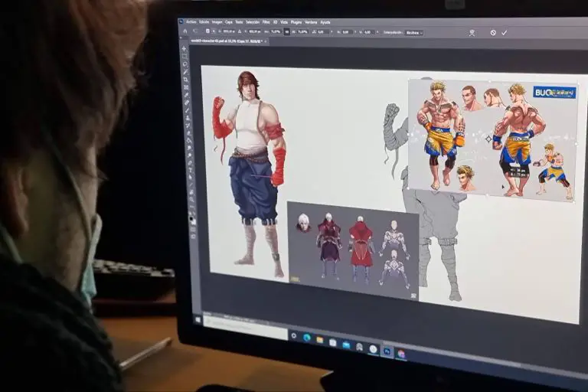Cancel the transform with the circle-slash icon

coord(493,33)
